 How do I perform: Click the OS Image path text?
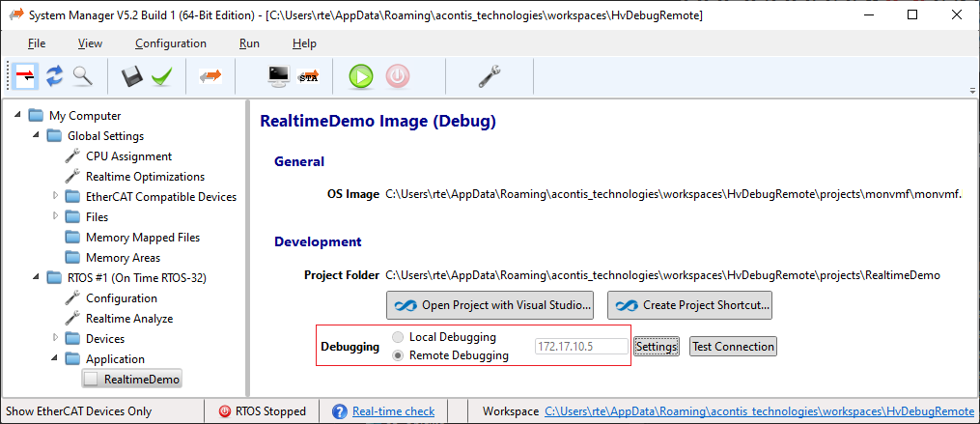coord(673,194)
